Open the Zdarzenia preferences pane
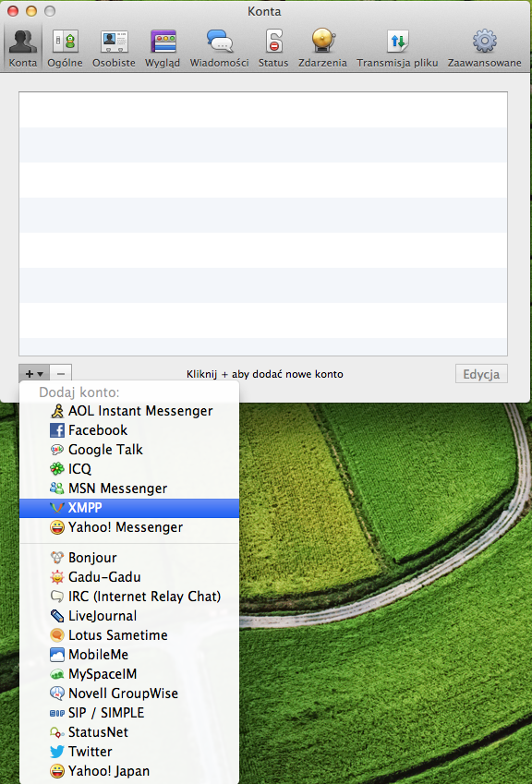Image resolution: width=532 pixels, height=784 pixels. point(322,48)
